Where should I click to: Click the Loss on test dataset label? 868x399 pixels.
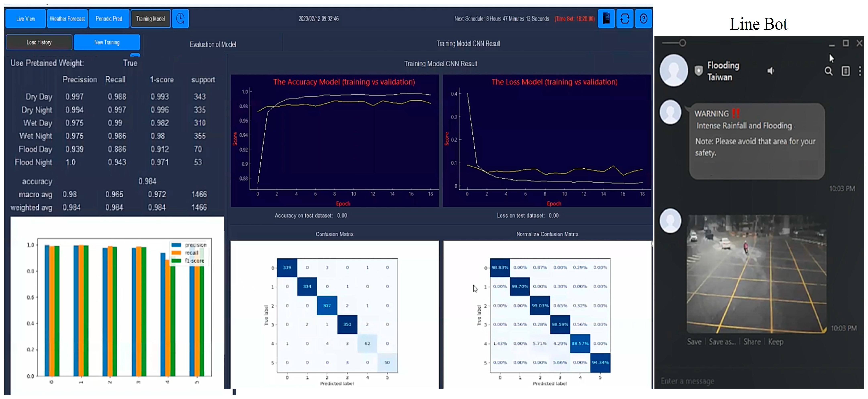(521, 215)
